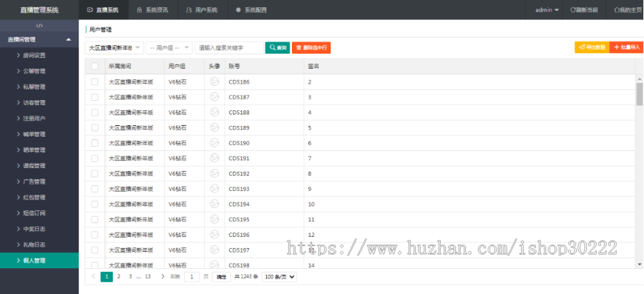
Task: Open the 大区直播间新年版 room dropdown
Action: tap(113, 48)
